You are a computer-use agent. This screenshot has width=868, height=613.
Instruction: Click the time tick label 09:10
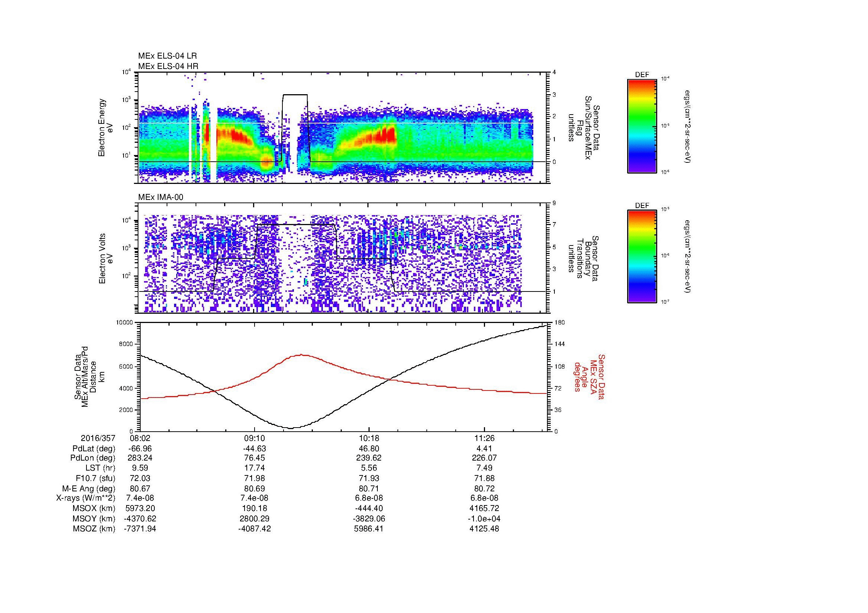coord(255,438)
